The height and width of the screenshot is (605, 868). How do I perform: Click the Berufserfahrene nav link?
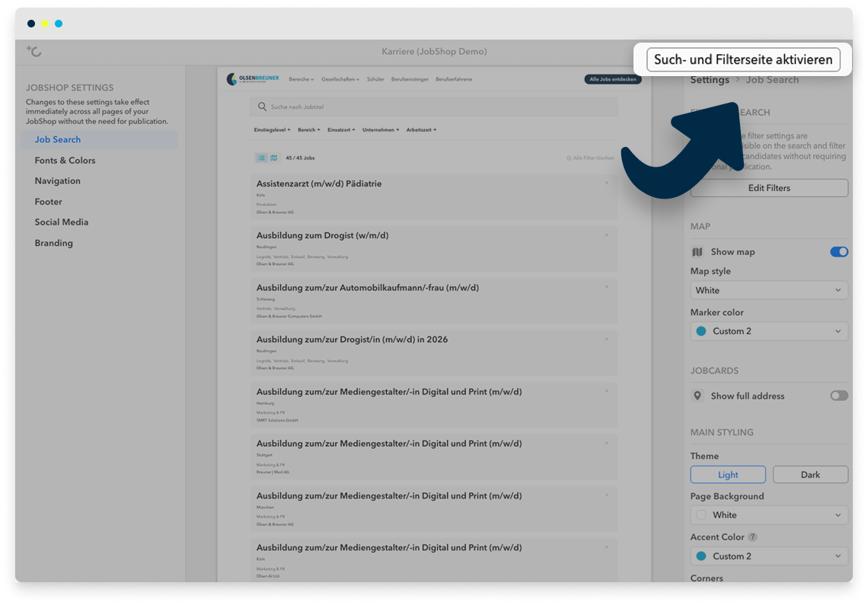(x=454, y=79)
